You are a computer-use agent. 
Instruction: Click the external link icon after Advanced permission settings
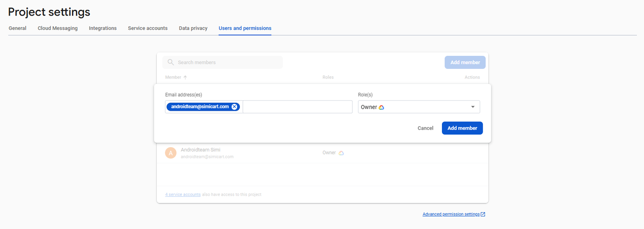(x=483, y=214)
